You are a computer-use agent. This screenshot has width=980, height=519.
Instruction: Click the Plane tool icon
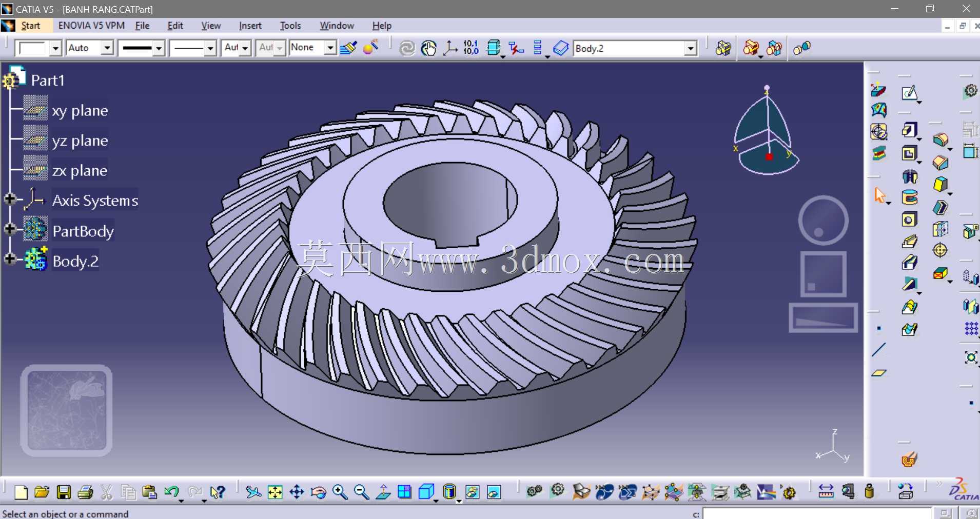click(878, 373)
